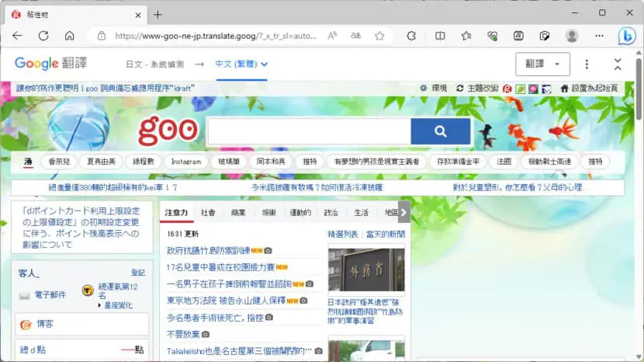Select the 政治 news tab

click(331, 213)
